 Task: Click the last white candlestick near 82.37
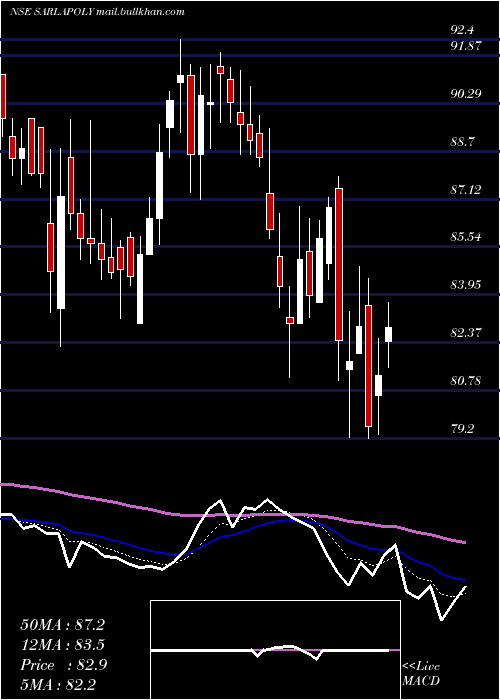pos(388,335)
